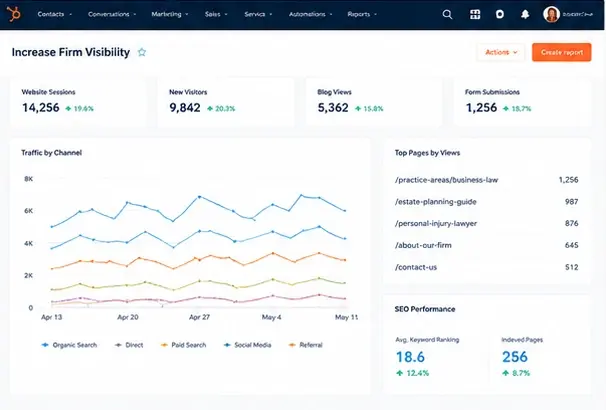Open the Sales menu
Image resolution: width=606 pixels, height=410 pixels.
216,14
